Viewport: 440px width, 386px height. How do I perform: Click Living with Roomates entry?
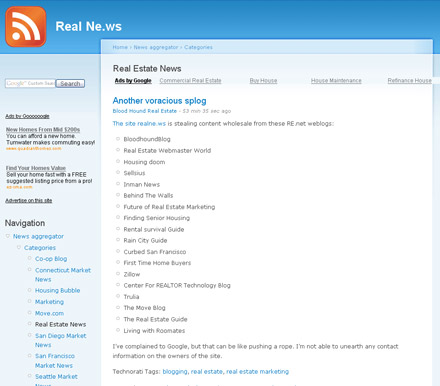(154, 331)
